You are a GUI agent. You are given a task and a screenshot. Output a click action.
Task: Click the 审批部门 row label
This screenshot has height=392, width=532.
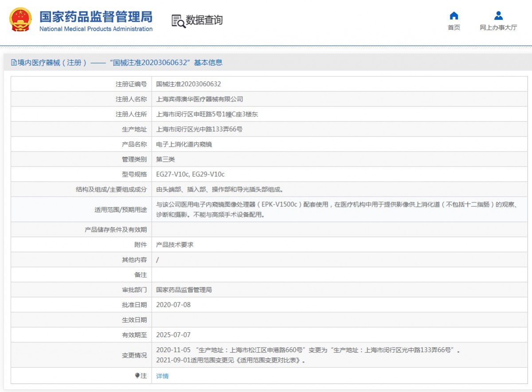[x=134, y=290]
